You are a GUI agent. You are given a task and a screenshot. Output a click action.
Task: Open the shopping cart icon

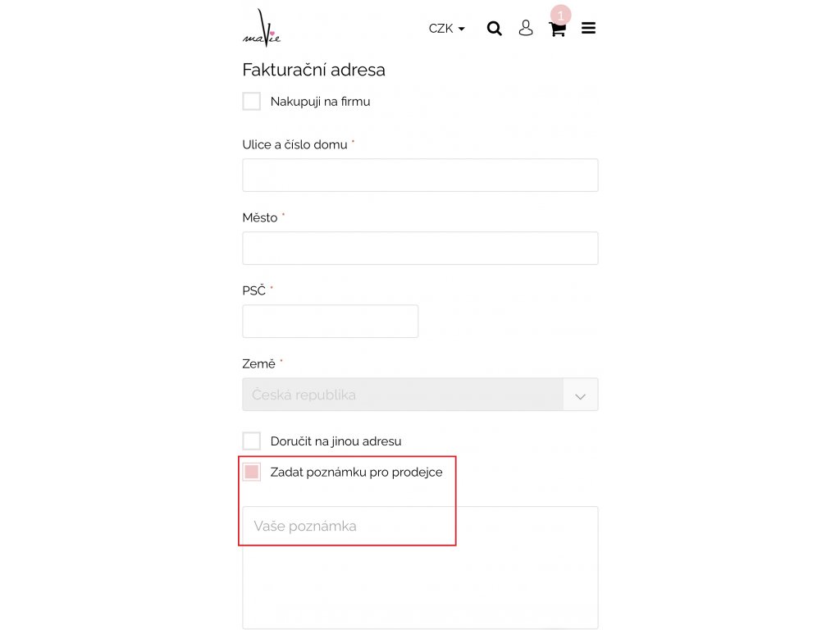(x=557, y=30)
